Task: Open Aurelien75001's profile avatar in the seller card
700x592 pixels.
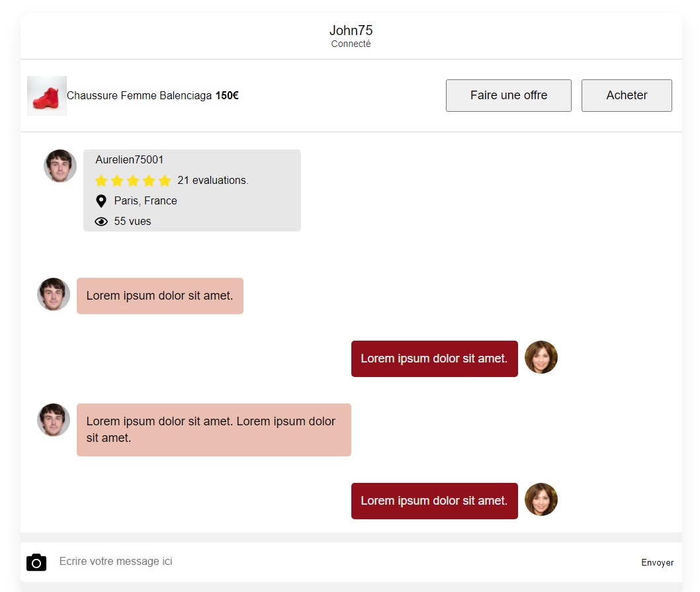Action: click(60, 166)
